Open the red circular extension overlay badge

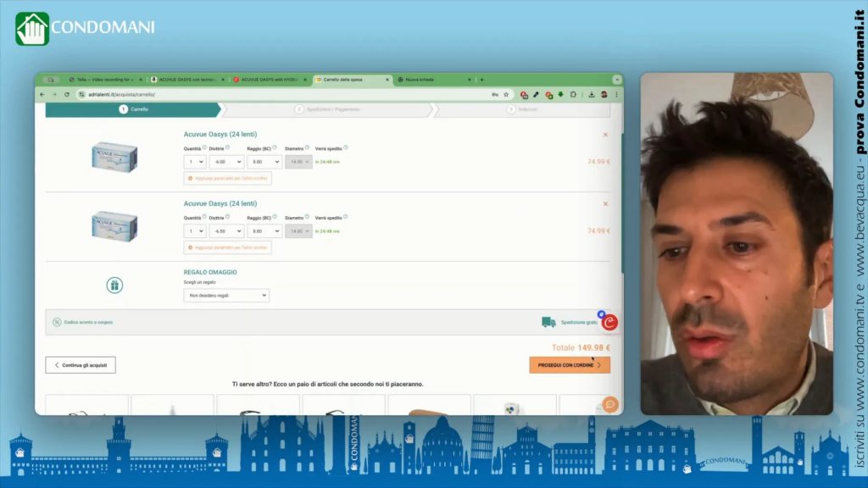[609, 323]
